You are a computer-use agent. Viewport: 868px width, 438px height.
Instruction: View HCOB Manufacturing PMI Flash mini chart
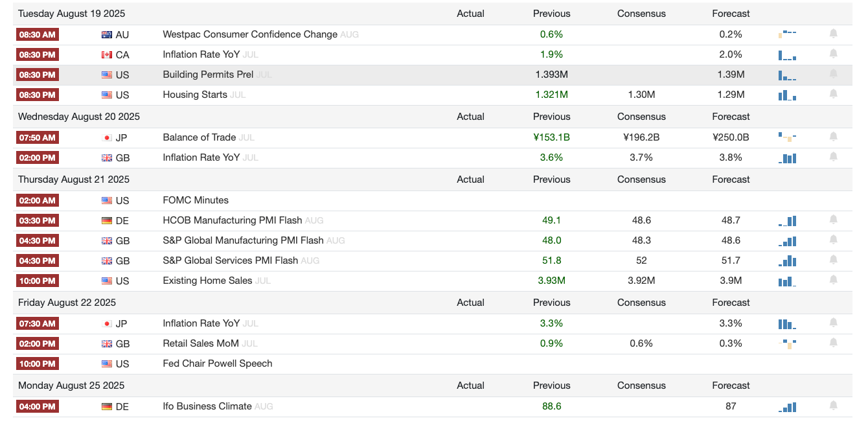tap(787, 221)
